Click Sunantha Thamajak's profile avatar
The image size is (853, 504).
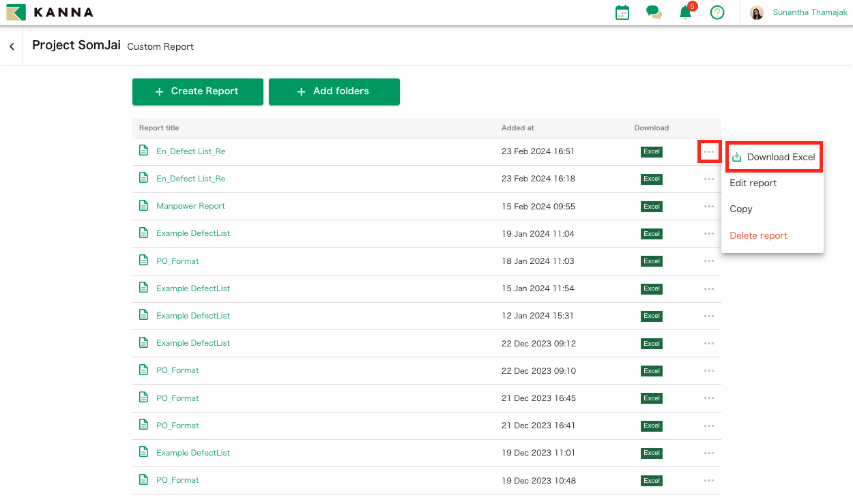coord(757,12)
